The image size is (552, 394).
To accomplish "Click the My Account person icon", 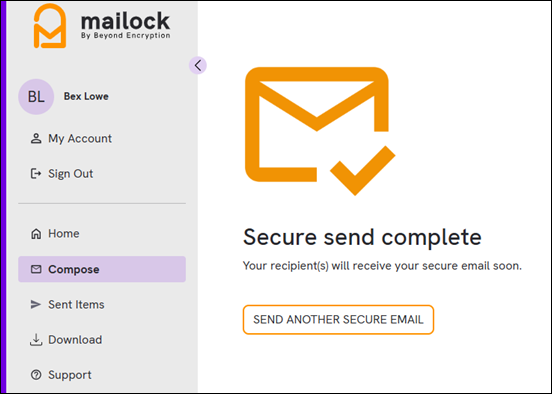I will coord(36,138).
